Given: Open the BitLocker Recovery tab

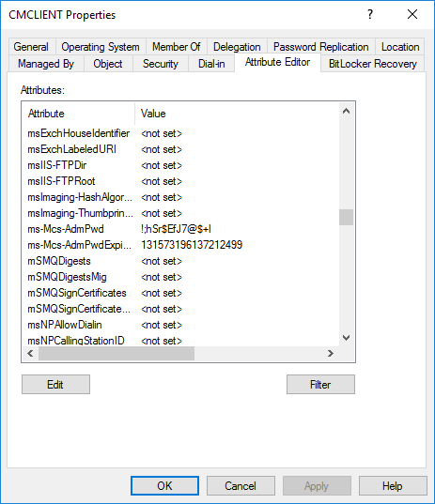Looking at the screenshot, I should [373, 64].
